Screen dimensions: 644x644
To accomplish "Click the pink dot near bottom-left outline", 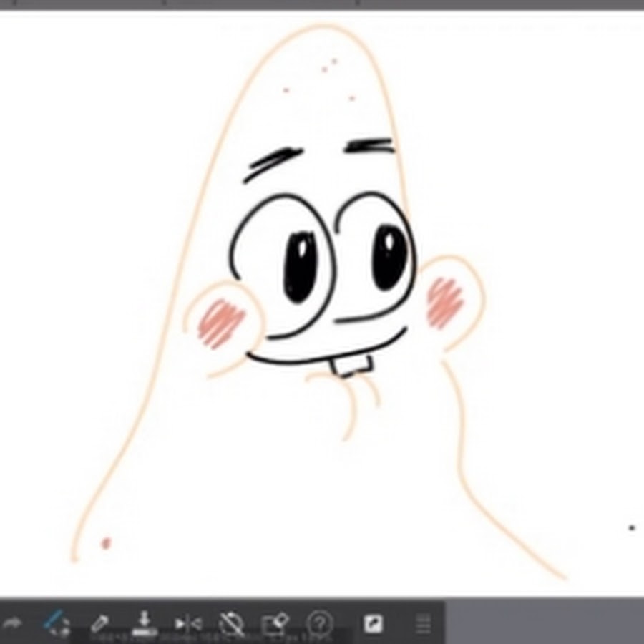I will pyautogui.click(x=106, y=544).
